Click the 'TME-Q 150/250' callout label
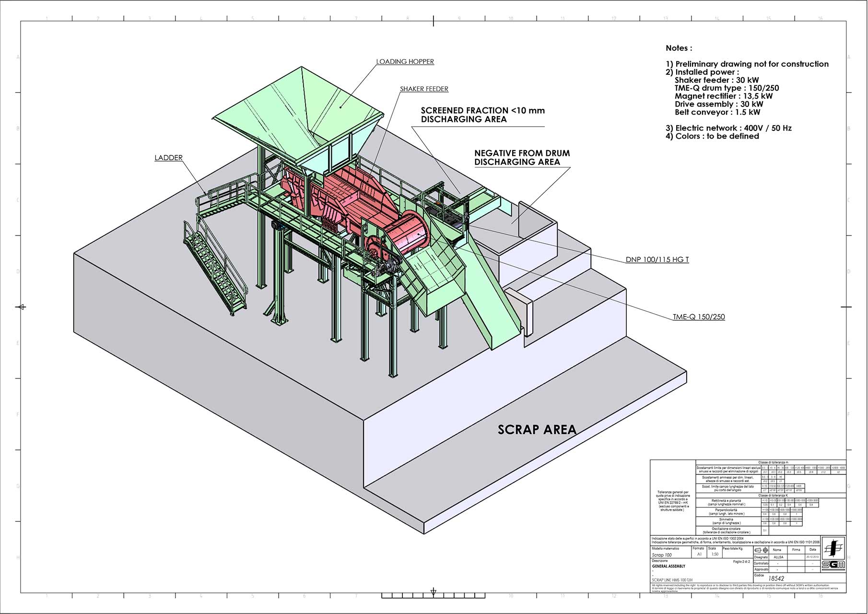 [699, 317]
